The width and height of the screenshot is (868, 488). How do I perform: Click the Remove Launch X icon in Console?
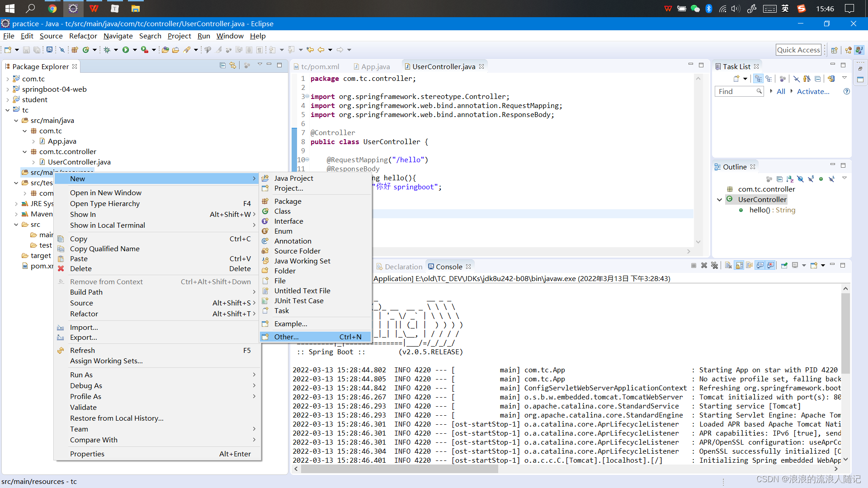(x=704, y=266)
